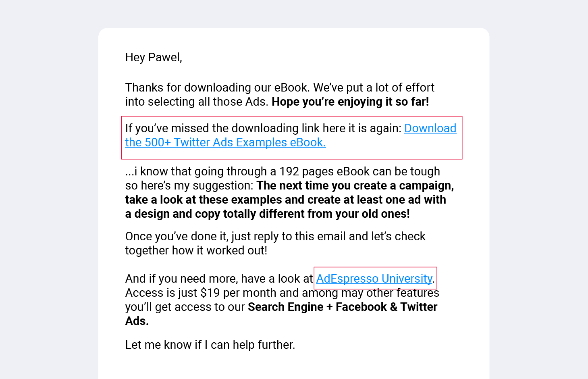Click the bold 'Hope you're enjoying it so far!' text
Viewport: 588px width, 379px height.
pyautogui.click(x=350, y=102)
